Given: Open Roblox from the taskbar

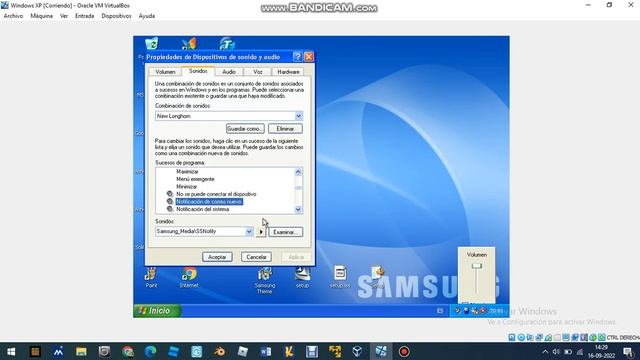Looking at the screenshot, I should (x=242, y=351).
